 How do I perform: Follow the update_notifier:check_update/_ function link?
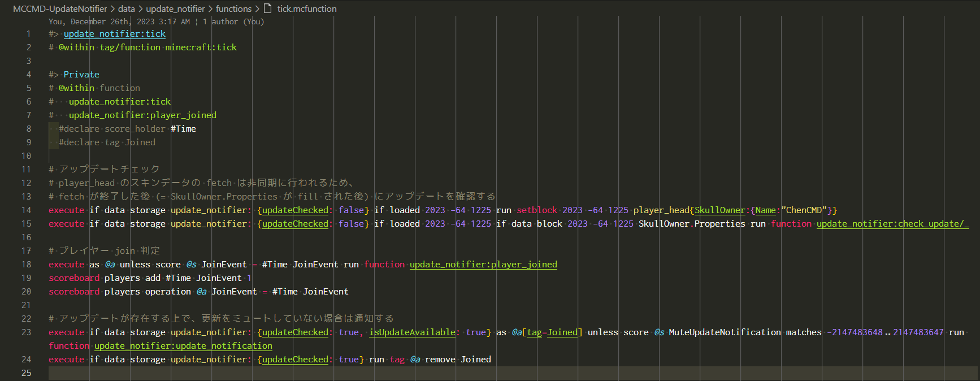892,224
